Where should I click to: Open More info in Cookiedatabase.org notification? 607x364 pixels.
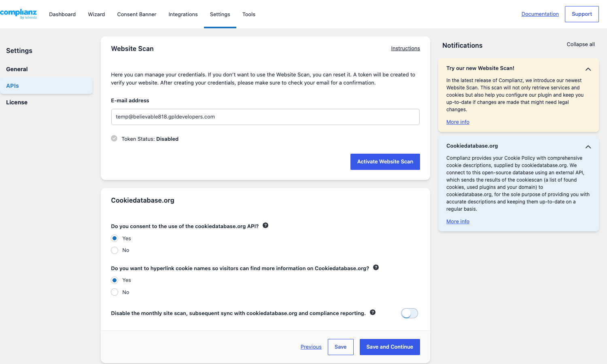458,222
